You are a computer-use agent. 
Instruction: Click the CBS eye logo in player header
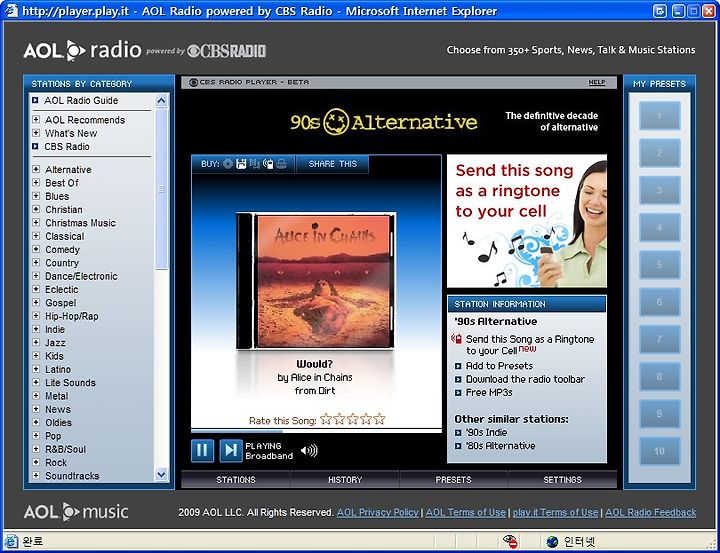coord(193,82)
